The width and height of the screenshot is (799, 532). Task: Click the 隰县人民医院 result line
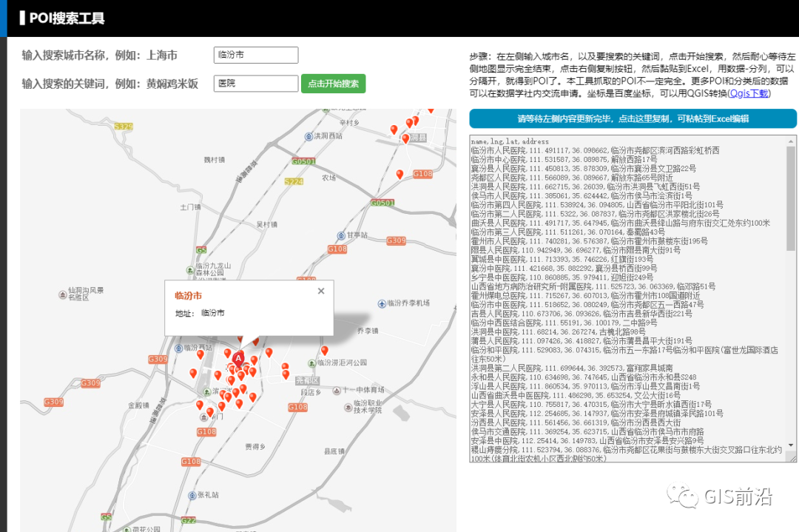(x=576, y=250)
